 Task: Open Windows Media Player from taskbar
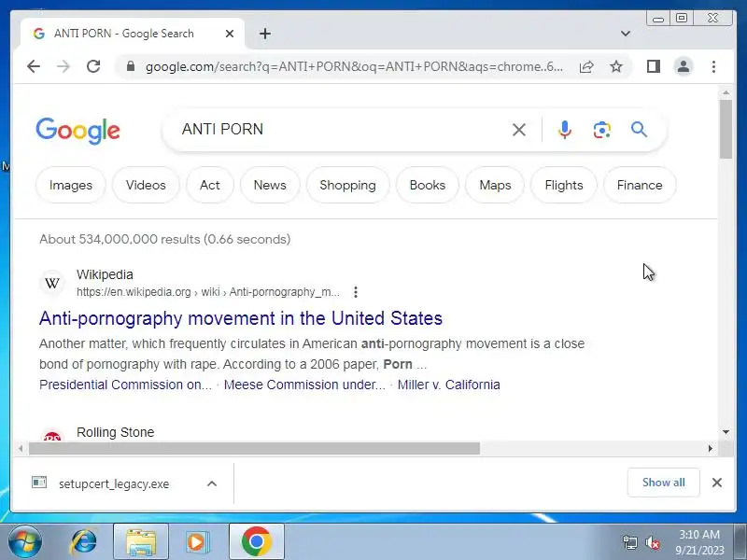click(x=197, y=542)
